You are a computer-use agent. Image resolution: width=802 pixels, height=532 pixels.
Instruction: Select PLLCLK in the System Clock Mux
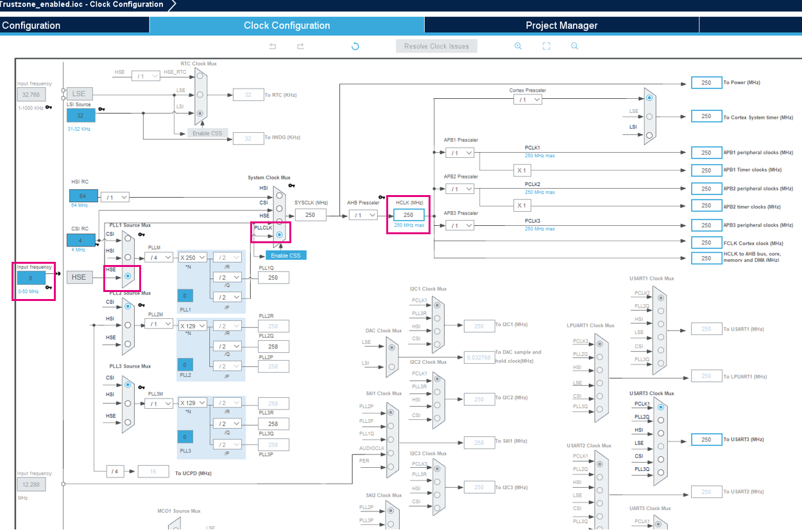(x=278, y=235)
